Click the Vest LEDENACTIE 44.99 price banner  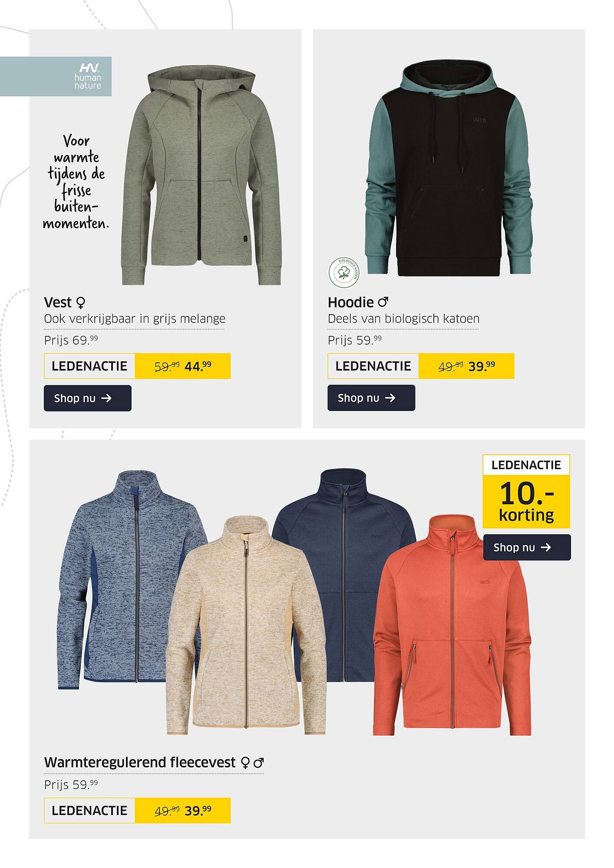pyautogui.click(x=137, y=366)
